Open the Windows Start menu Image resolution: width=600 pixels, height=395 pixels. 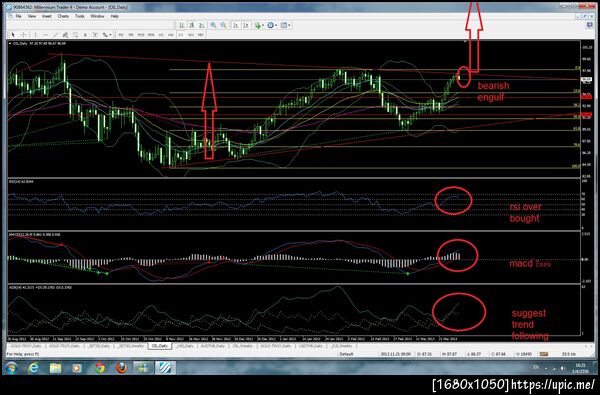point(11,368)
